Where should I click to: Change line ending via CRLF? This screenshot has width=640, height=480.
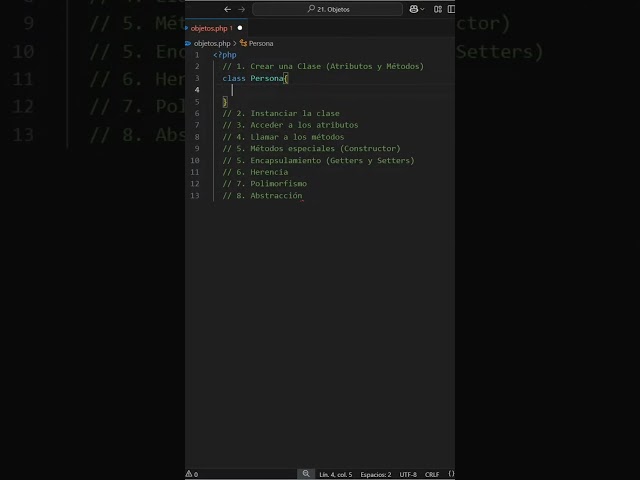point(432,474)
